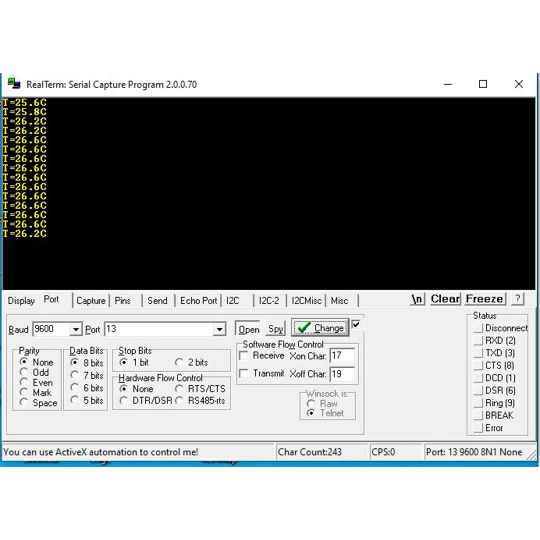This screenshot has height=540, width=540.
Task: Click the RealTerm application icon in title bar
Action: coord(14,84)
